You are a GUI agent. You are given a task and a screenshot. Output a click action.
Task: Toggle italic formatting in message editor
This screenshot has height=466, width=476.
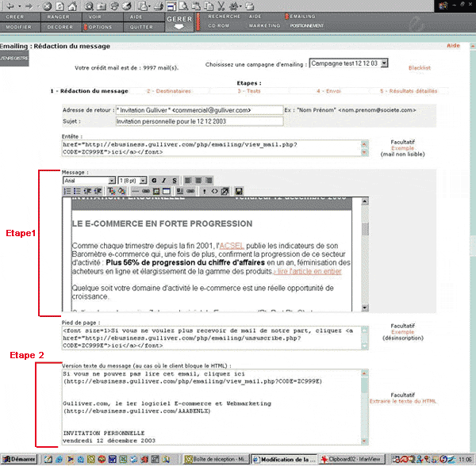tap(164, 181)
